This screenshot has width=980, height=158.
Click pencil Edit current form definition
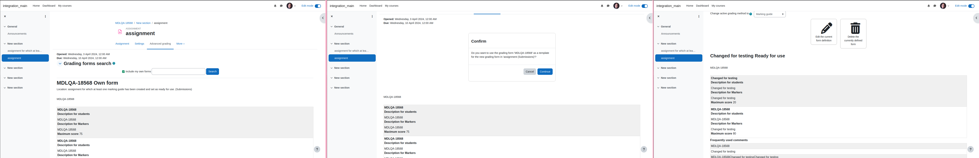pos(824,32)
